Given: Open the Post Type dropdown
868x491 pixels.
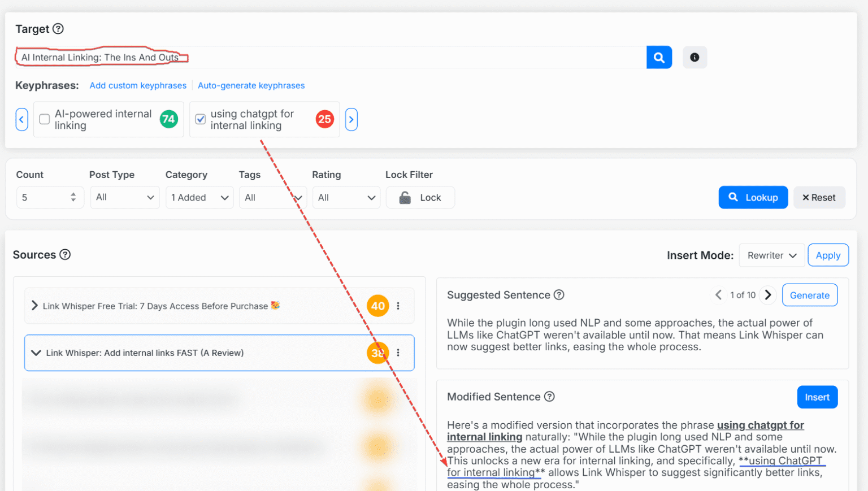Looking at the screenshot, I should tap(125, 197).
